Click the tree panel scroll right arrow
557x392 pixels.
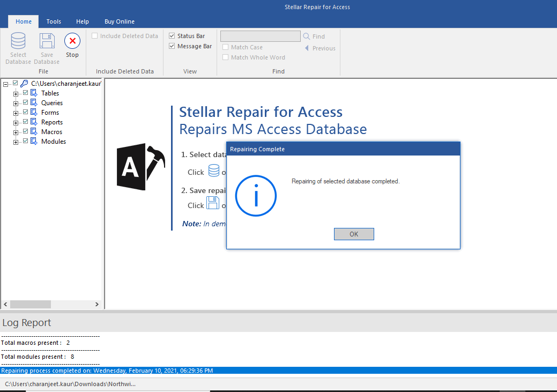point(96,304)
